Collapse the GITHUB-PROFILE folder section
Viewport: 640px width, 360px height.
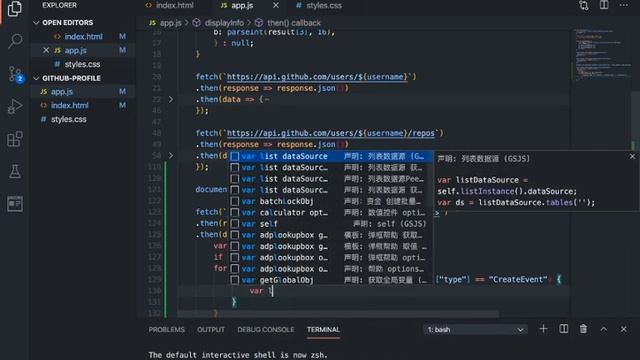pos(68,78)
